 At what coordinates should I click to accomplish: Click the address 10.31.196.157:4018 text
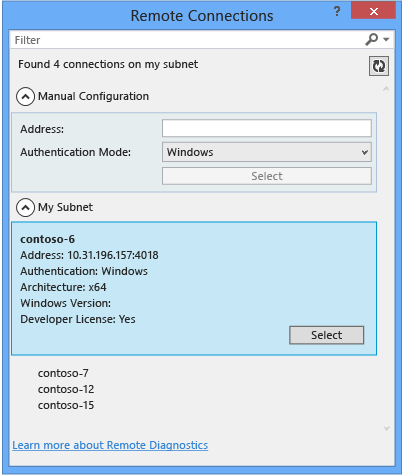click(x=113, y=255)
